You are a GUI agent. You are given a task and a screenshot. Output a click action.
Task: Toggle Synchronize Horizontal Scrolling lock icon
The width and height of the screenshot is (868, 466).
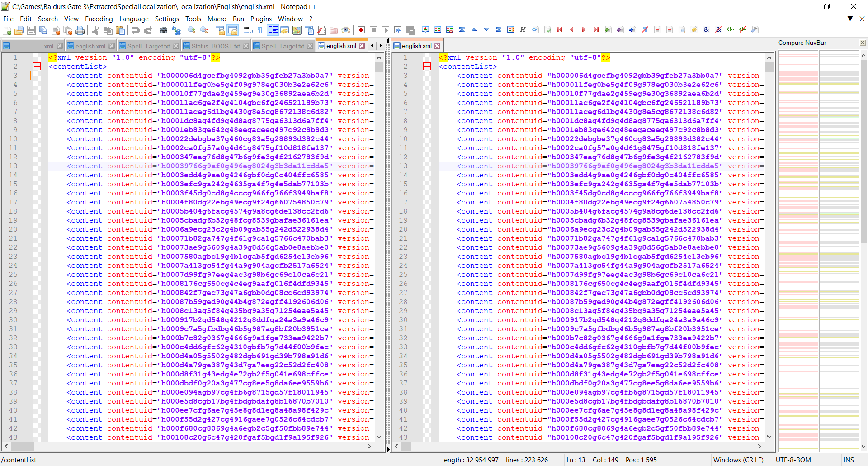tap(232, 30)
